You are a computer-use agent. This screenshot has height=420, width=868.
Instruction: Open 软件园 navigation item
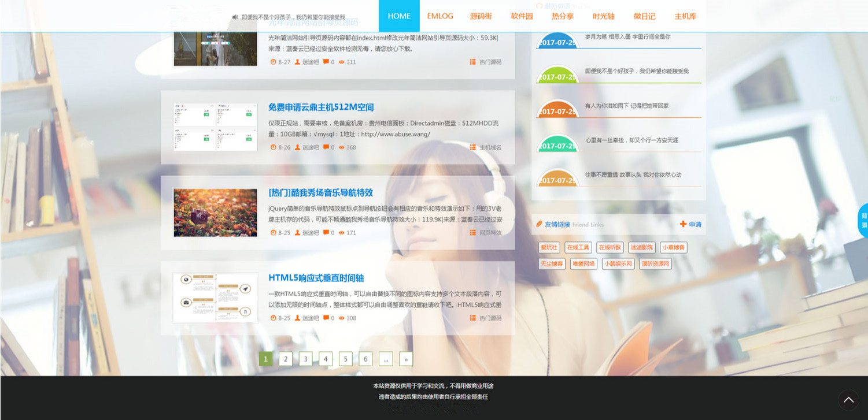(x=522, y=16)
